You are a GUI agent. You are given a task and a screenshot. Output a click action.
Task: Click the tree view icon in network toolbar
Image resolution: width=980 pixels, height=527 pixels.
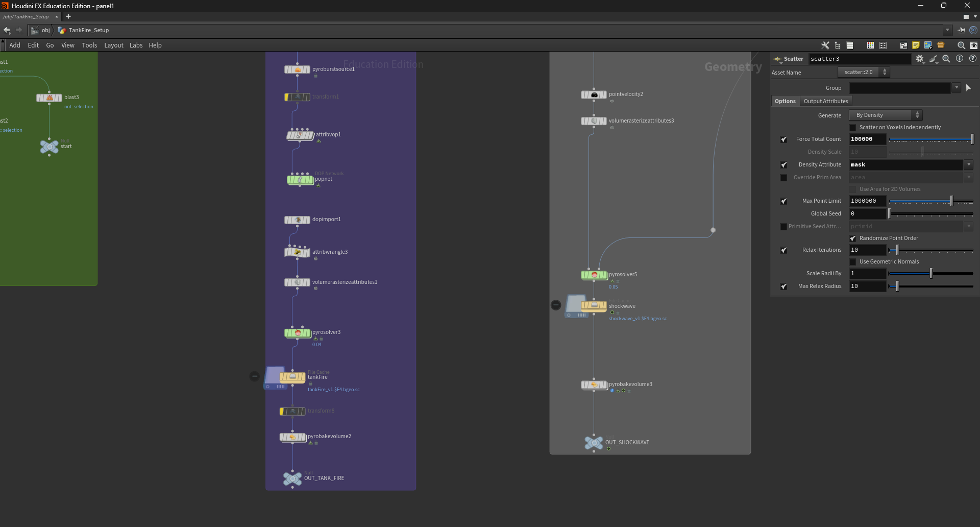coord(838,45)
